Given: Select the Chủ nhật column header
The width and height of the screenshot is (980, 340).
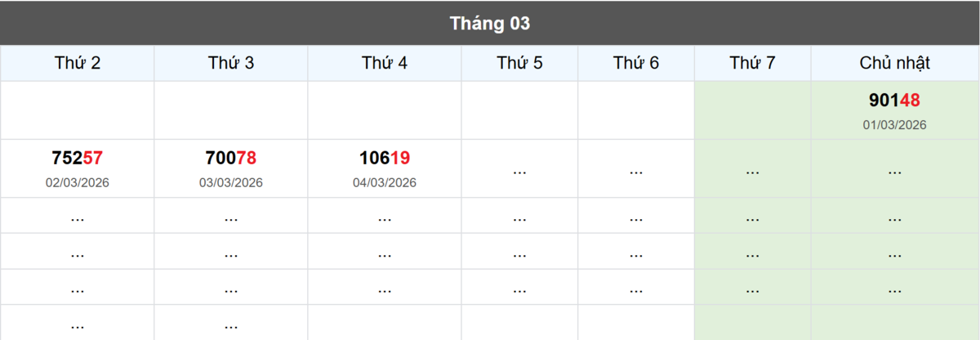Looking at the screenshot, I should tap(895, 63).
